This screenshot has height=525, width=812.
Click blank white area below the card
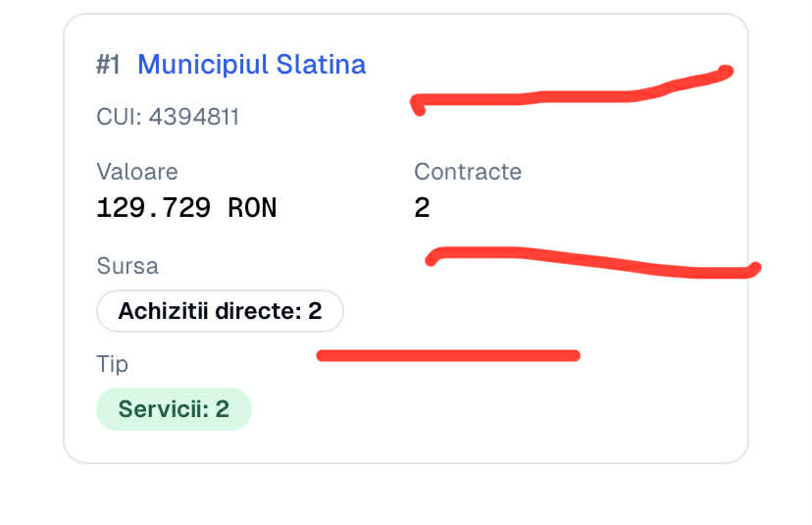406,496
